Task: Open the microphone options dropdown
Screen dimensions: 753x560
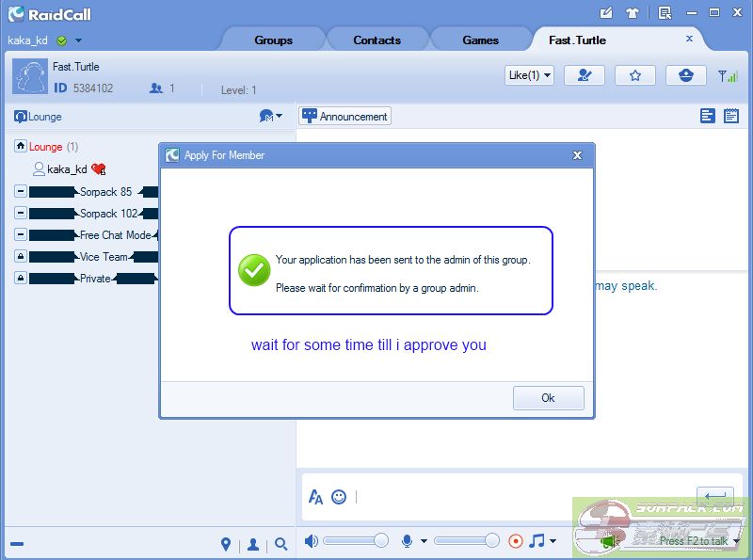Action: [424, 541]
